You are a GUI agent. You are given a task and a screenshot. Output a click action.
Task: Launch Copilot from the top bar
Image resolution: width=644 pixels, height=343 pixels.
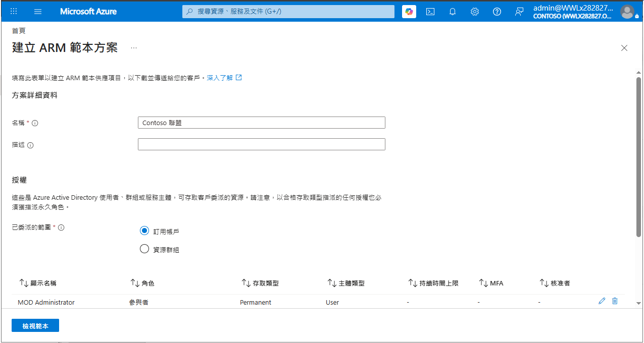pyautogui.click(x=409, y=12)
